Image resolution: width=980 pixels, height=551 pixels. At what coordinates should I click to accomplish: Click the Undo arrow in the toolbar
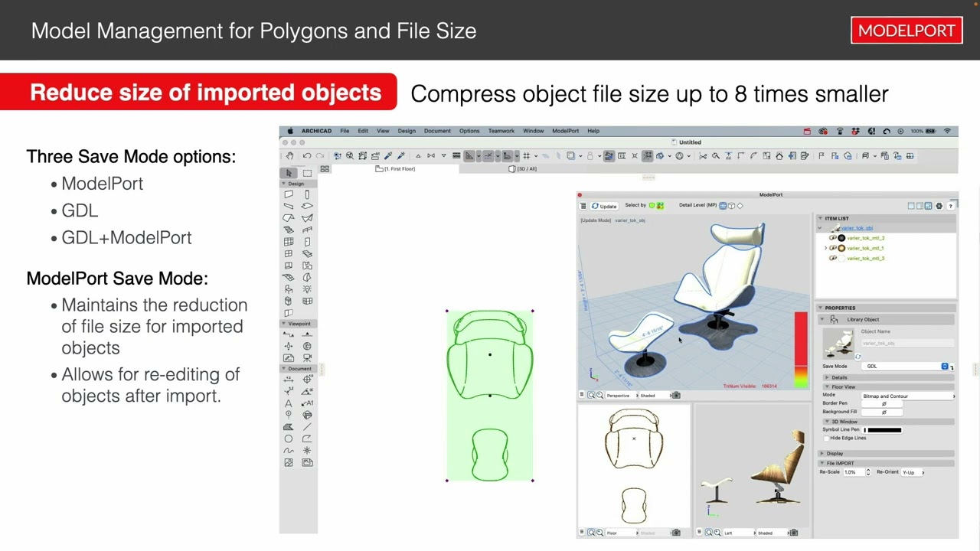pyautogui.click(x=307, y=155)
